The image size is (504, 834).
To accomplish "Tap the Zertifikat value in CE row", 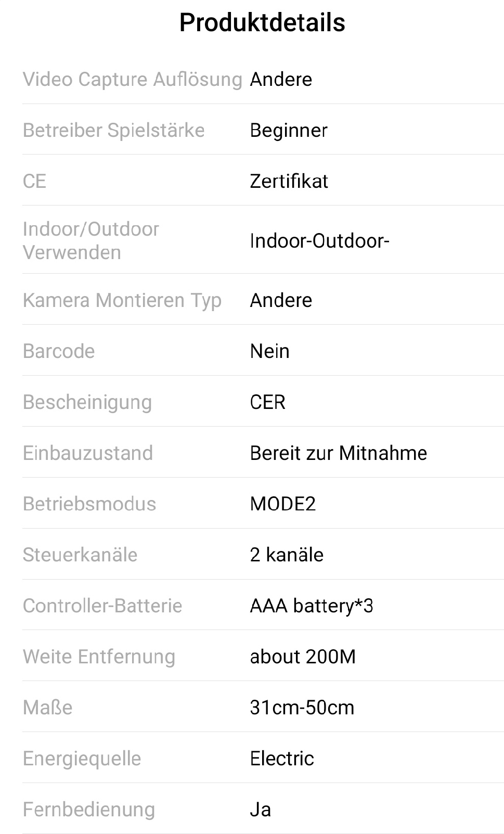I will 289,182.
